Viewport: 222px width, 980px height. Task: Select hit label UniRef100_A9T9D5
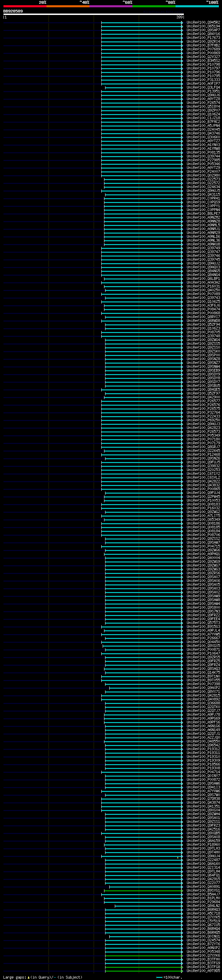[203, 971]
